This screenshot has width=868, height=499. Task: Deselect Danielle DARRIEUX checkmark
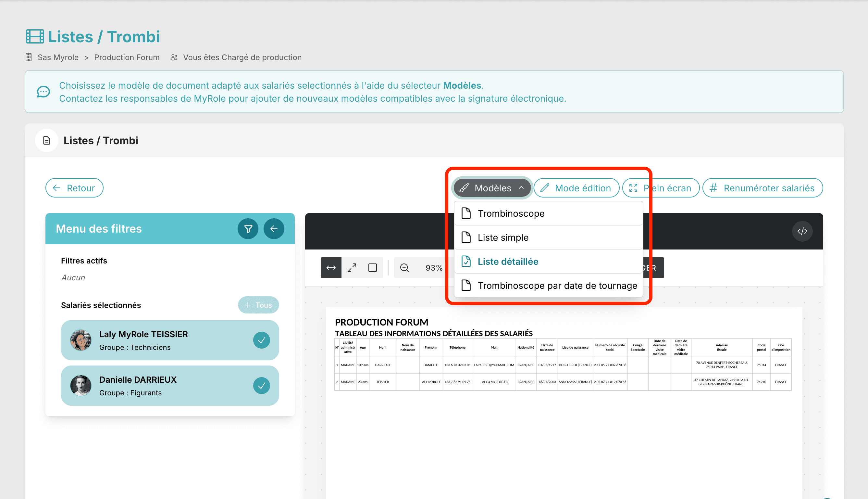(x=262, y=386)
